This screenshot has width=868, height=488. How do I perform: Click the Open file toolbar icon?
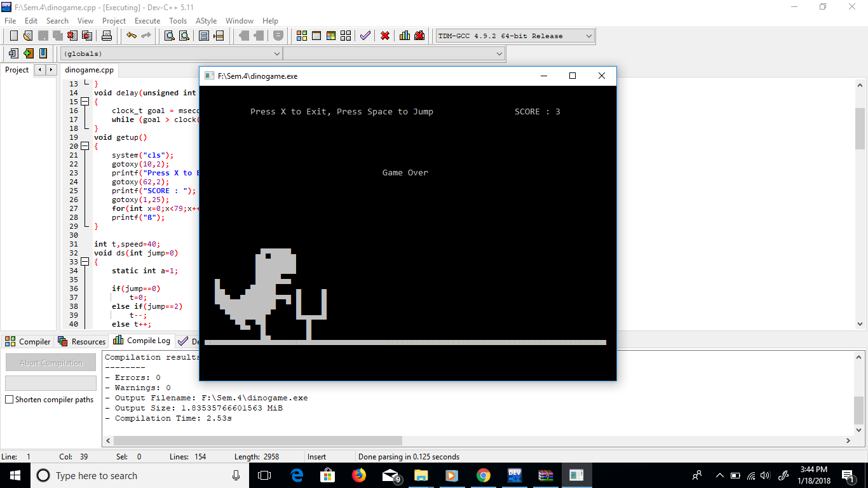(29, 36)
